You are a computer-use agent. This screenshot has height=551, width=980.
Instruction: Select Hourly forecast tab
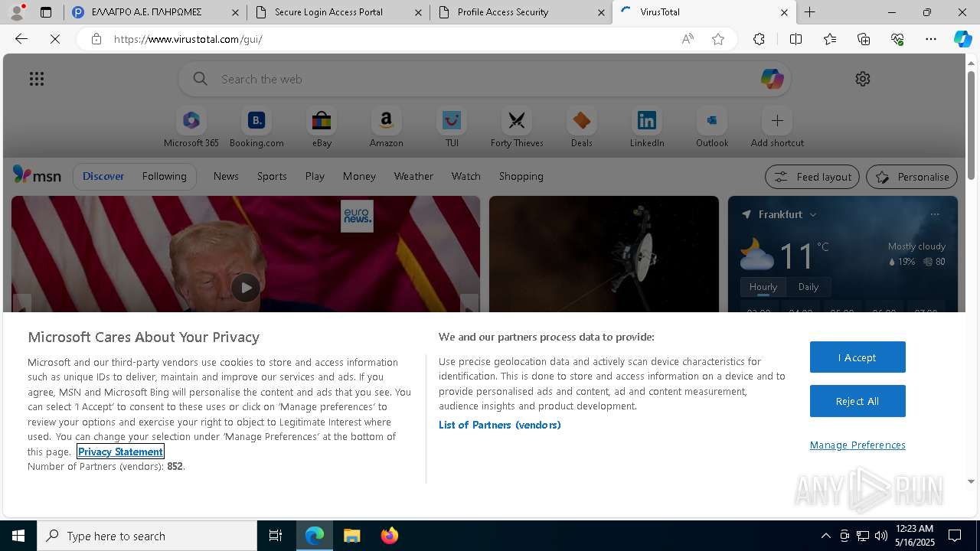coord(763,287)
